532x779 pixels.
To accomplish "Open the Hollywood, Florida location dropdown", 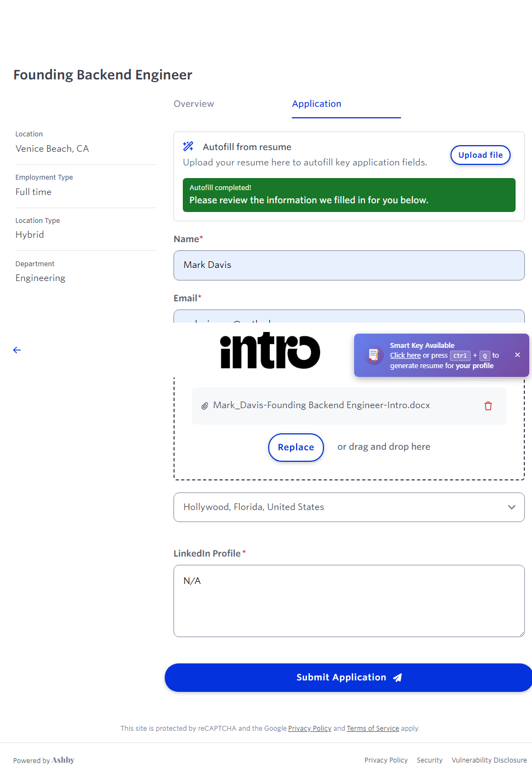I will [x=349, y=507].
